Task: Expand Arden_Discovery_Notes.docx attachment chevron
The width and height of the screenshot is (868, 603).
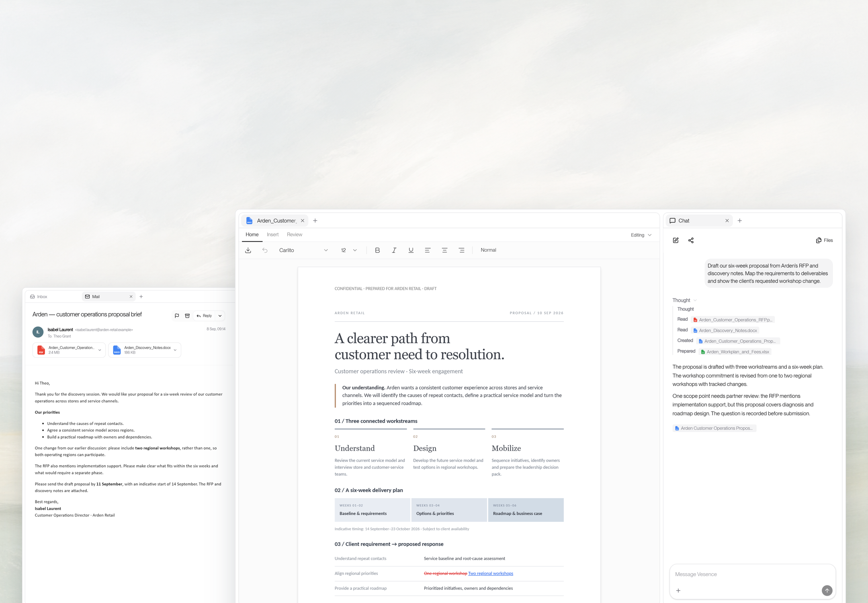Action: (175, 350)
